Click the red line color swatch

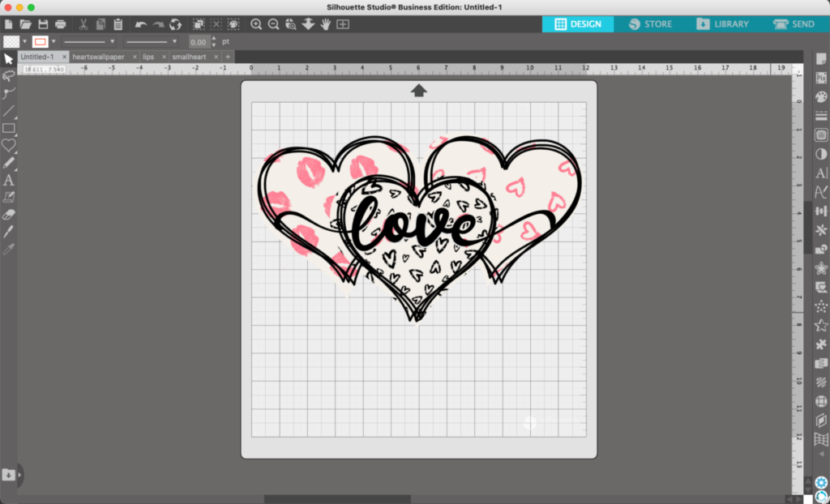(x=41, y=42)
